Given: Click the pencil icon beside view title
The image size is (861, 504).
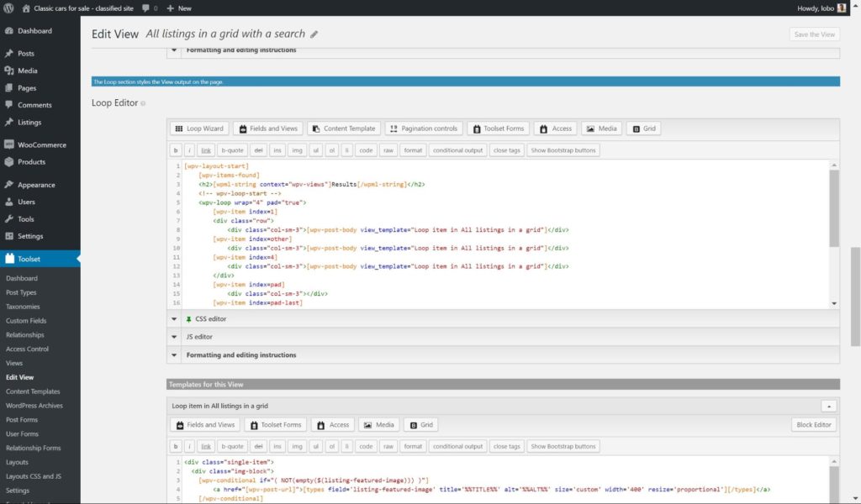Looking at the screenshot, I should tap(314, 34).
